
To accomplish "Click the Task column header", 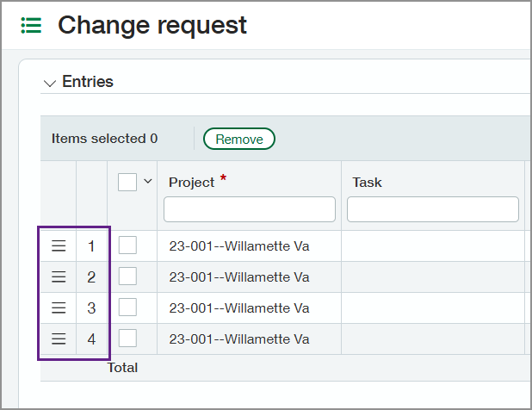I will point(368,183).
